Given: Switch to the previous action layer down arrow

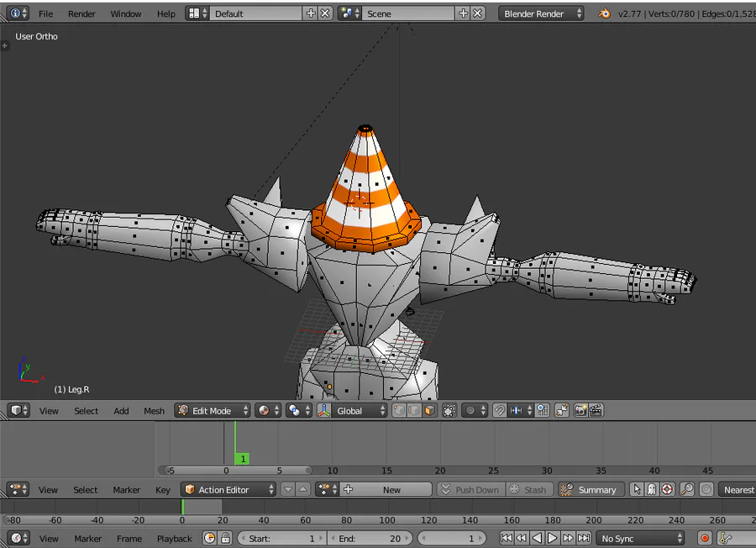Looking at the screenshot, I should tap(288, 490).
